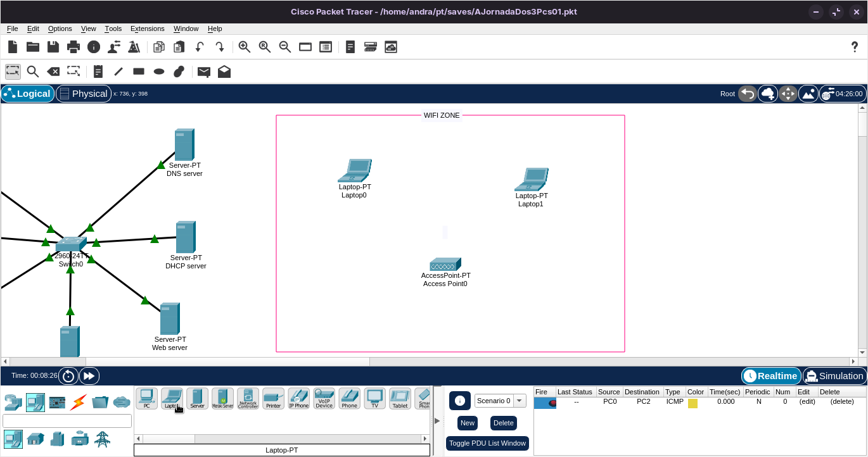Open the Tools menu
Screen dimensions: 868x457
[x=113, y=28]
